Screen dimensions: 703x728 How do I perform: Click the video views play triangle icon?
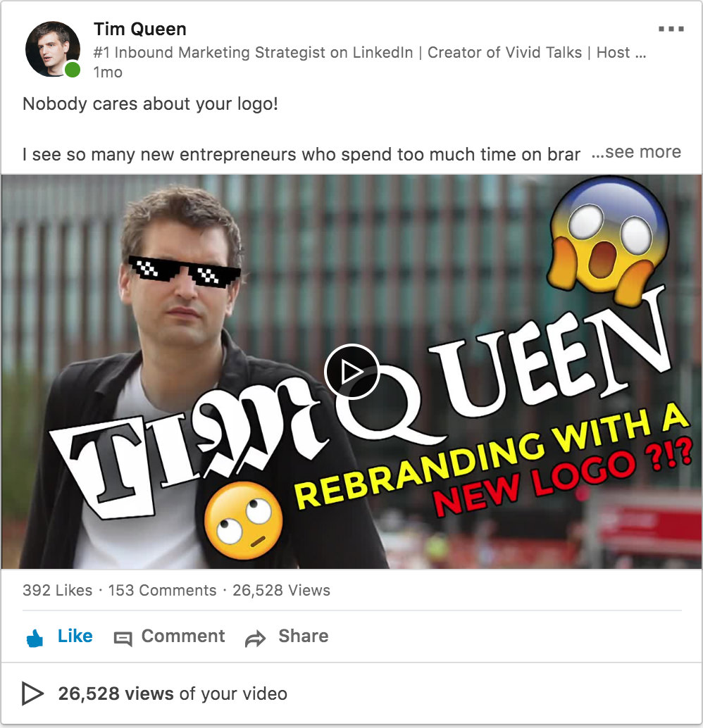(32, 694)
